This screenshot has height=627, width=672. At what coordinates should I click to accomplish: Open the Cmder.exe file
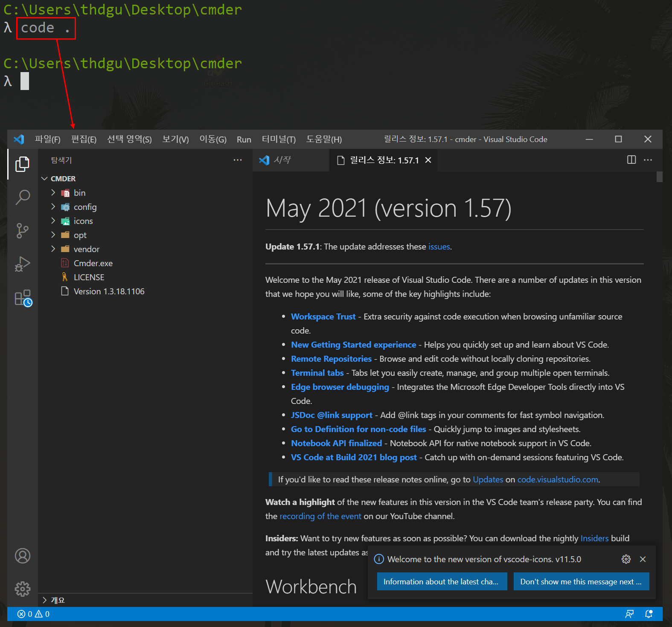(145, 263)
